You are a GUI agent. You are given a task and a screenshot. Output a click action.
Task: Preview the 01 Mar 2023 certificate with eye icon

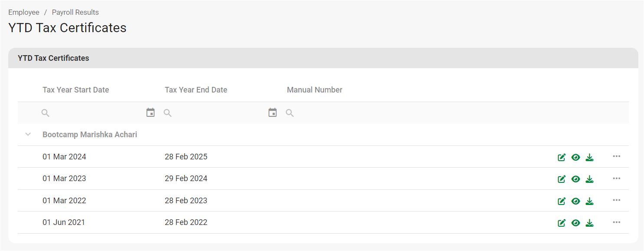click(575, 179)
